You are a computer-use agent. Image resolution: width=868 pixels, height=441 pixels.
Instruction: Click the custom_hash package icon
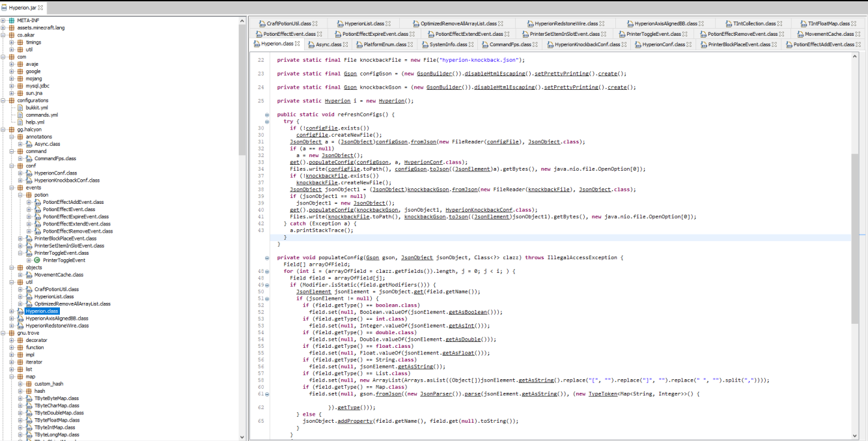coord(29,384)
